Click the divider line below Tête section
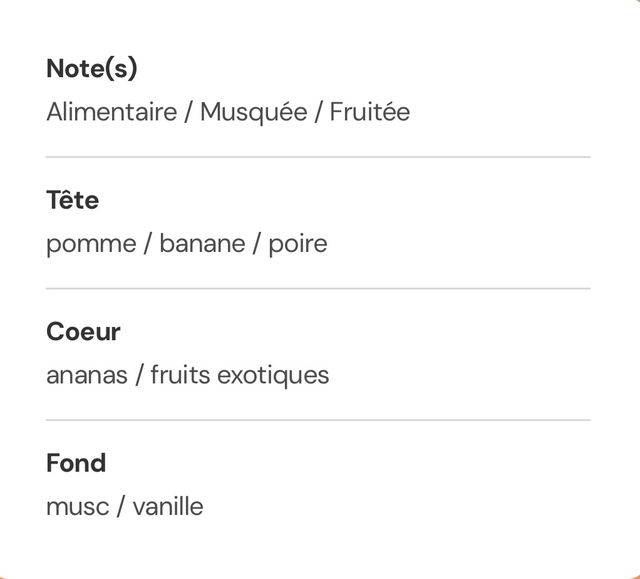The width and height of the screenshot is (640, 579). click(318, 288)
